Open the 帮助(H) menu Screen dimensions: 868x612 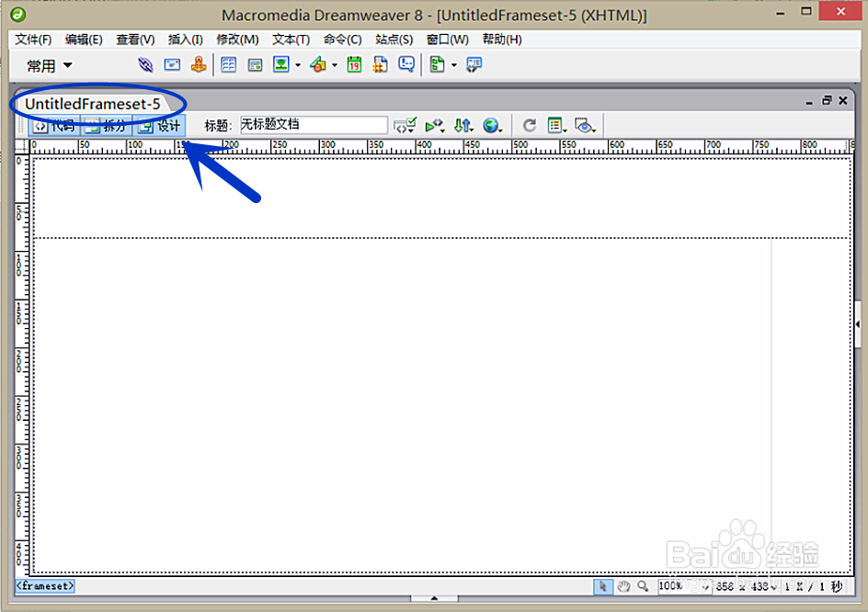pos(502,40)
